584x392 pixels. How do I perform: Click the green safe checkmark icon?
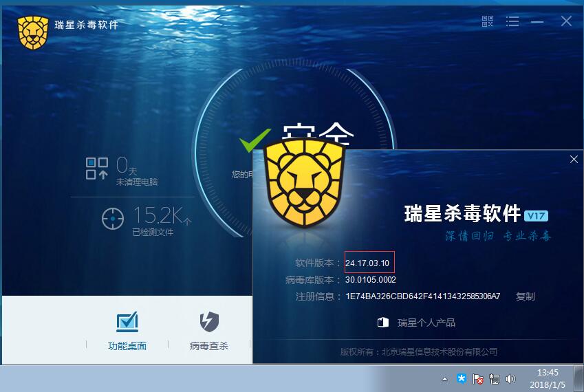click(x=255, y=140)
